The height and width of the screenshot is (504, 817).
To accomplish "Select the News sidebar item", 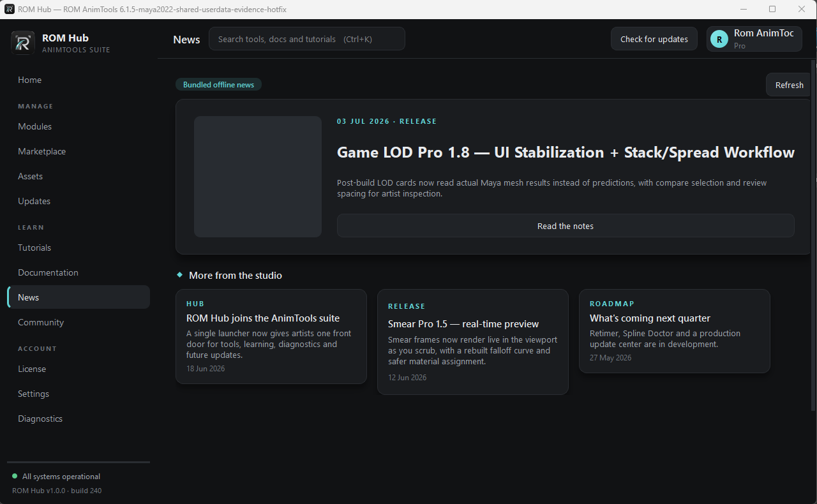I will point(79,297).
